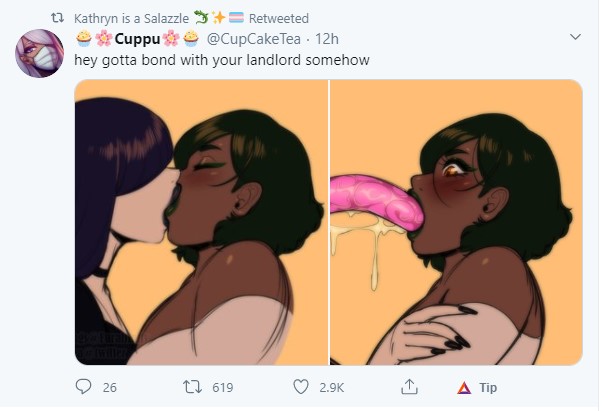Open the Cuppu profile avatar picture
606x411 pixels.
pos(39,53)
